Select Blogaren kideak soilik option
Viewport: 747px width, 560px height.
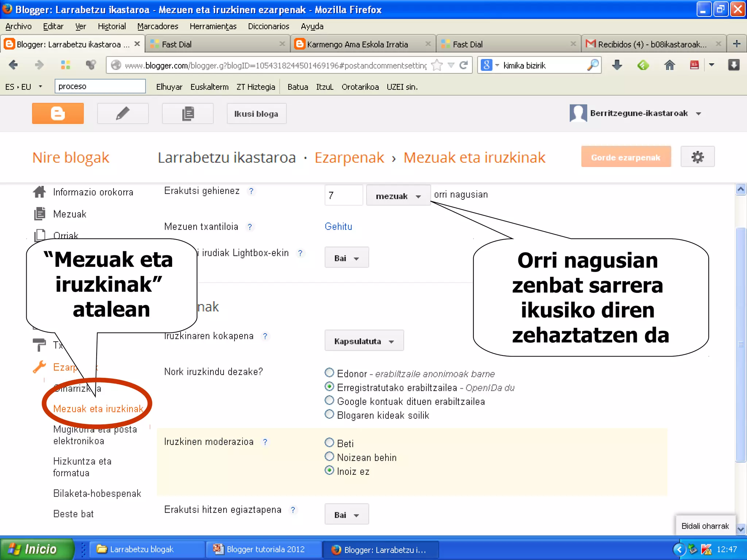[x=329, y=414]
